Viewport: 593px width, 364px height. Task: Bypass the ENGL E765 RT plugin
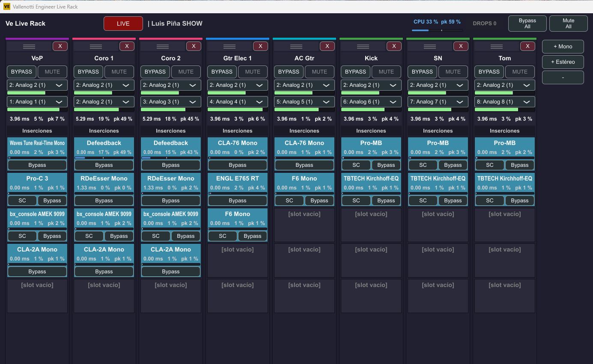[x=238, y=201]
